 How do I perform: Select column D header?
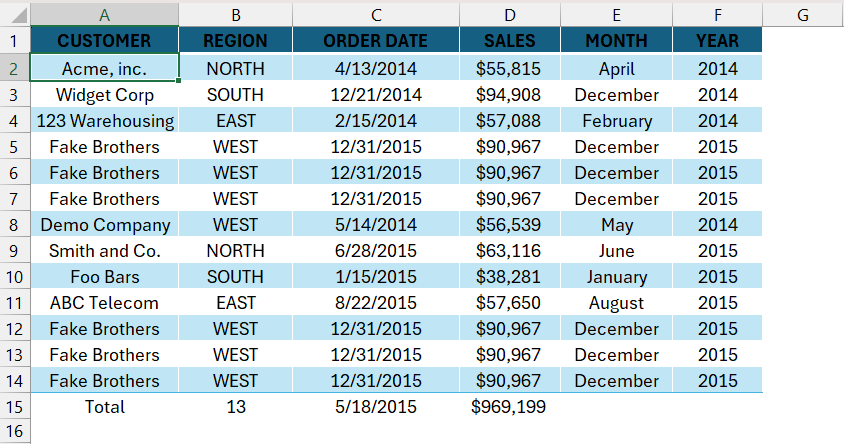pyautogui.click(x=510, y=15)
